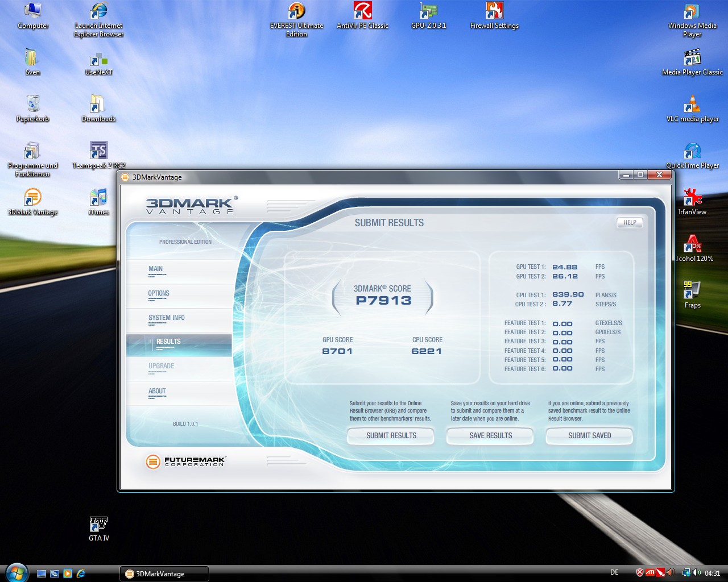Open the Programme und Funktionen shortcut
The image size is (728, 582).
(32, 160)
